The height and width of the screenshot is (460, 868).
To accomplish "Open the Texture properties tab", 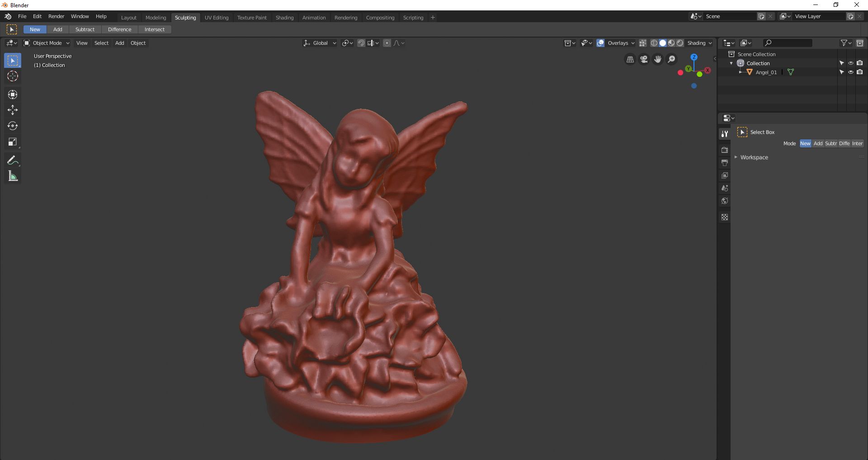I will 725,217.
